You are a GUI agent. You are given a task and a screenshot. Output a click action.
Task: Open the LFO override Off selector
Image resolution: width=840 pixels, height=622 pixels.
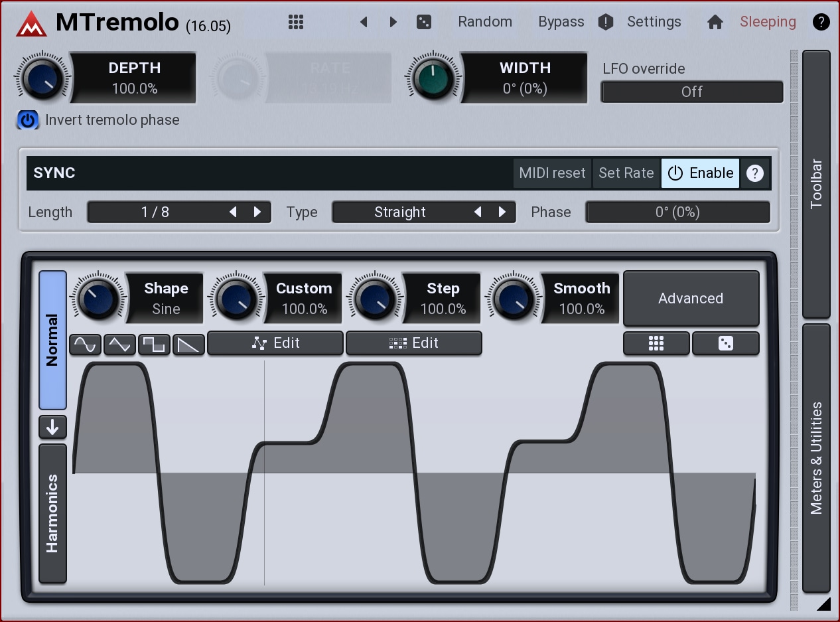(x=691, y=92)
